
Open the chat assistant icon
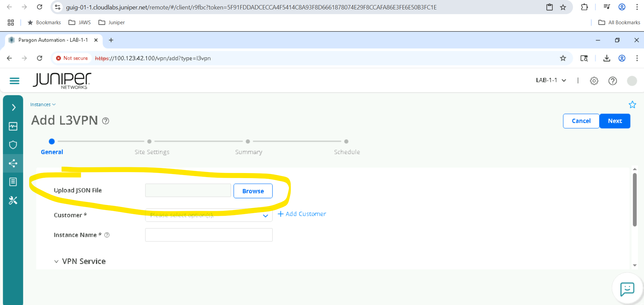coord(627,289)
